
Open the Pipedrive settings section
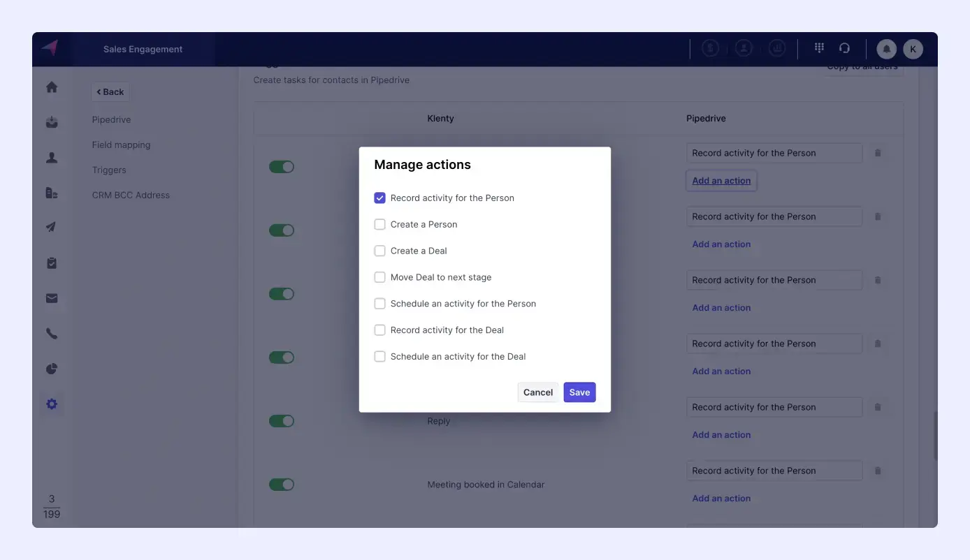pos(111,119)
